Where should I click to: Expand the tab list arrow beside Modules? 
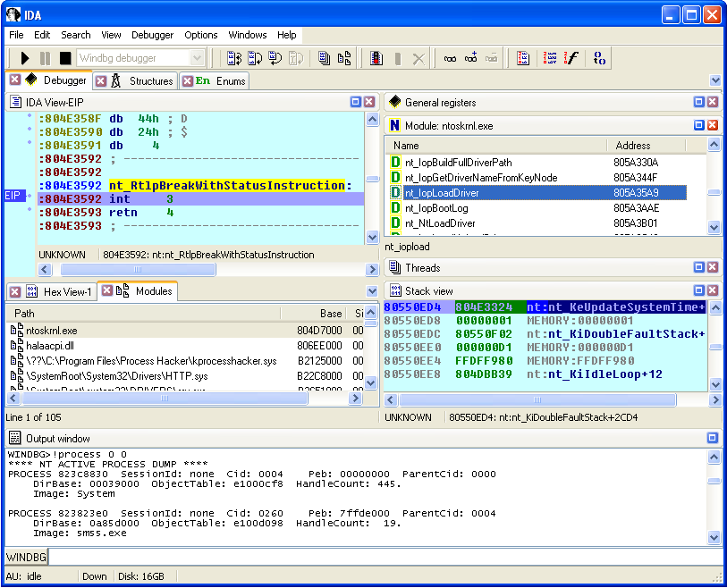pyautogui.click(x=372, y=291)
